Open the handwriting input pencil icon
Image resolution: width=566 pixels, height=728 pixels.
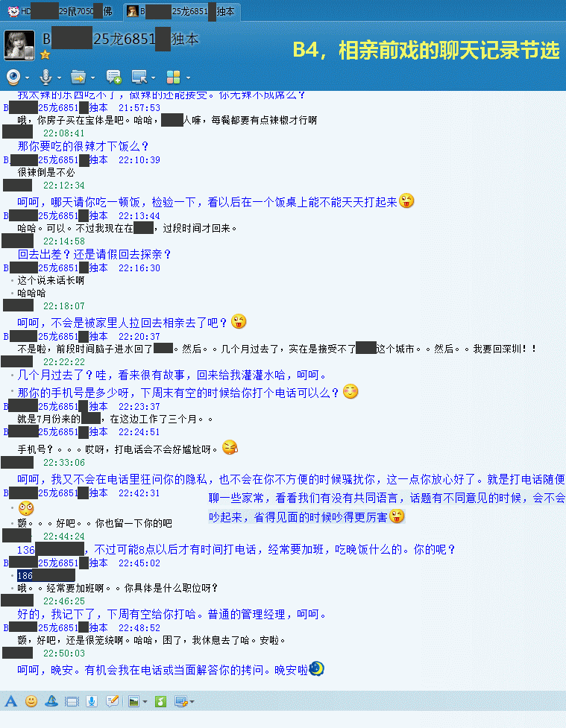[x=112, y=701]
